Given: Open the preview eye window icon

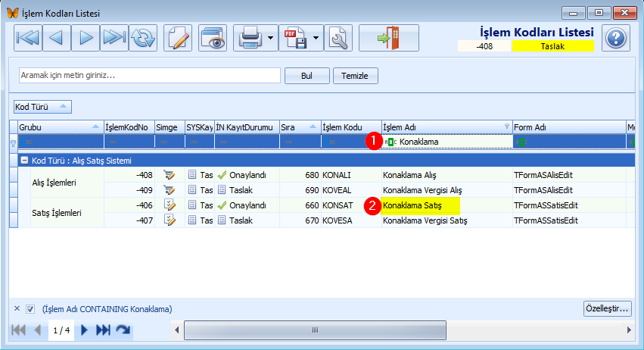Looking at the screenshot, I should (213, 38).
